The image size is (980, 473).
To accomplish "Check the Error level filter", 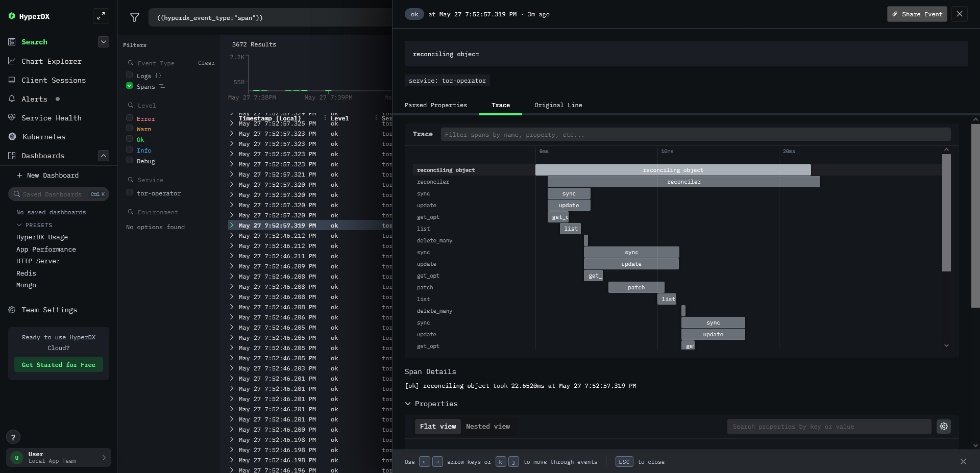I will pyautogui.click(x=130, y=118).
